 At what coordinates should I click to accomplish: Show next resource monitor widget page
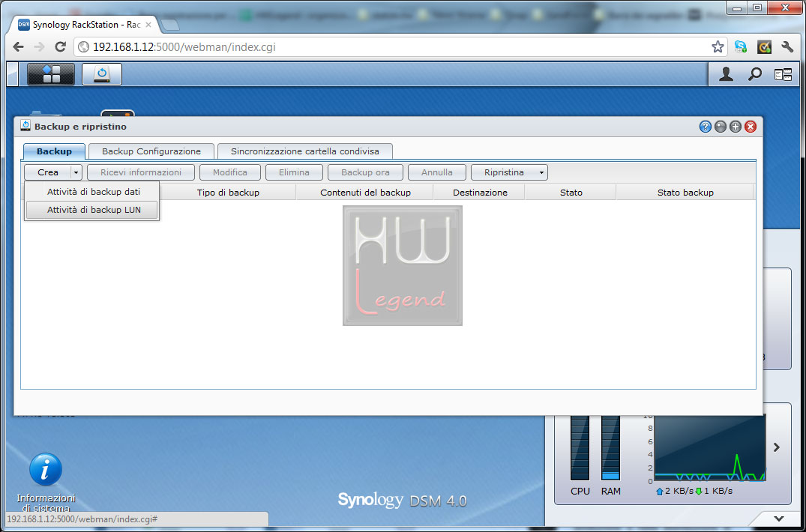pyautogui.click(x=777, y=447)
